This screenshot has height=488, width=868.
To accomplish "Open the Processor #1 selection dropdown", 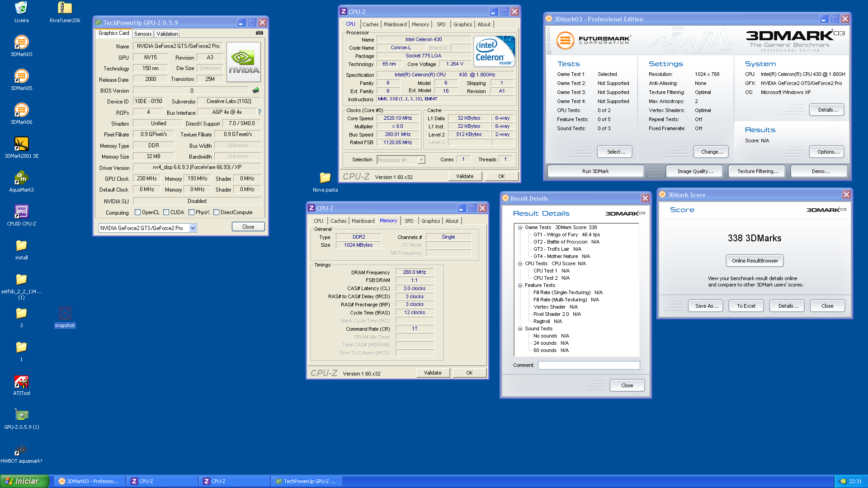I will pyautogui.click(x=421, y=160).
